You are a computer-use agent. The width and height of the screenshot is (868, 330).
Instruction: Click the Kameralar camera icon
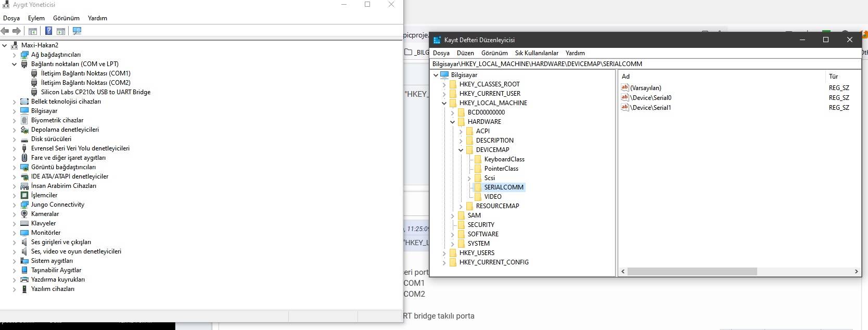tap(24, 214)
